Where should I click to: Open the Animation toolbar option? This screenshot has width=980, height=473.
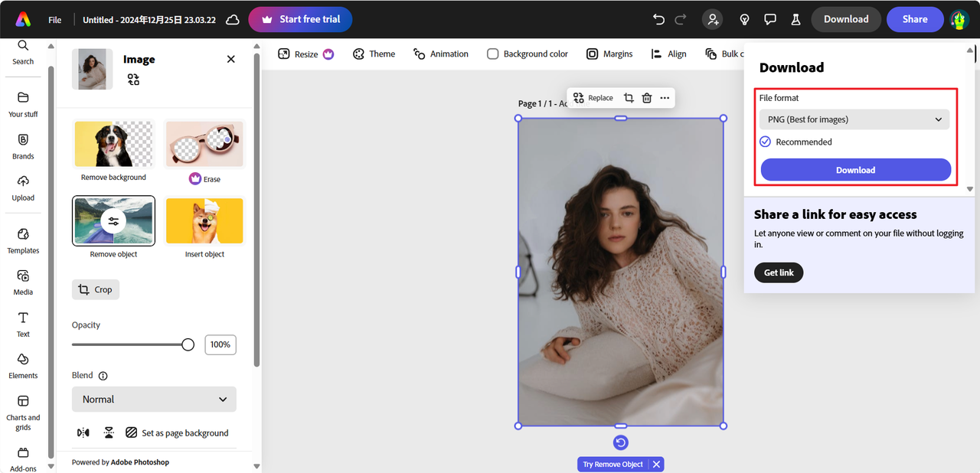pyautogui.click(x=441, y=54)
